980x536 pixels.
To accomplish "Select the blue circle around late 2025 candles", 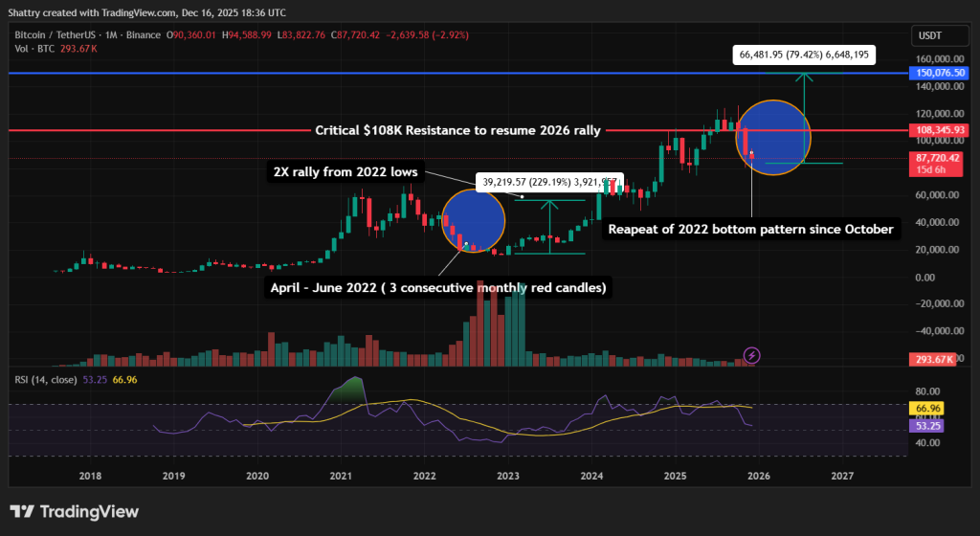I will (773, 138).
